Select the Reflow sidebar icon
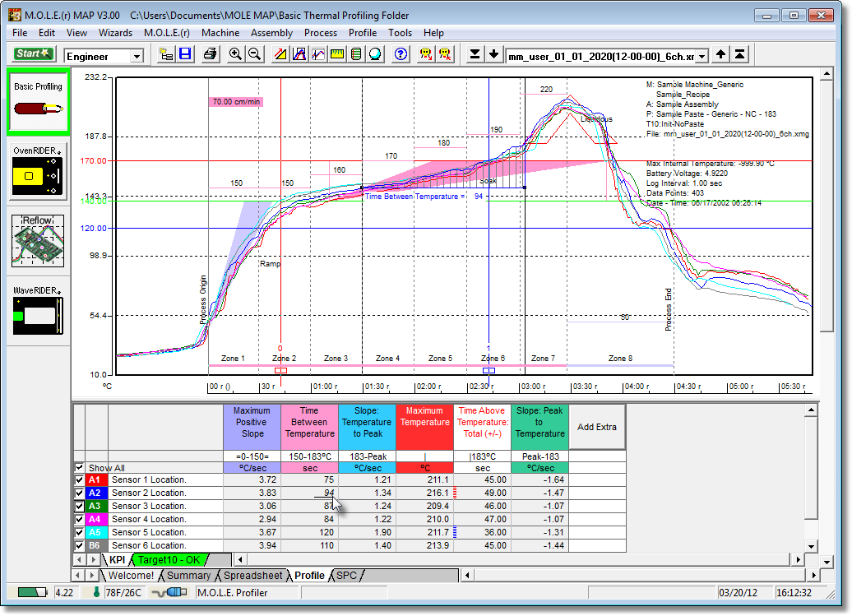The height and width of the screenshot is (616, 852). 38,241
